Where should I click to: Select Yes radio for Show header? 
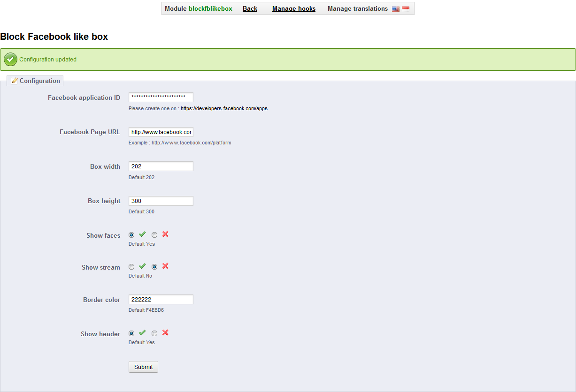(131, 333)
